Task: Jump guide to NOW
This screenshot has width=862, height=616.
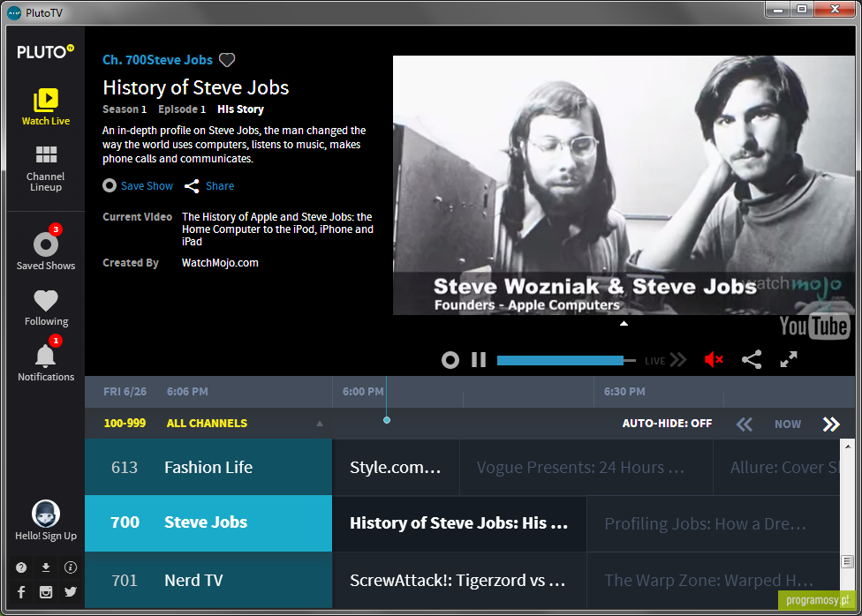Action: point(788,424)
